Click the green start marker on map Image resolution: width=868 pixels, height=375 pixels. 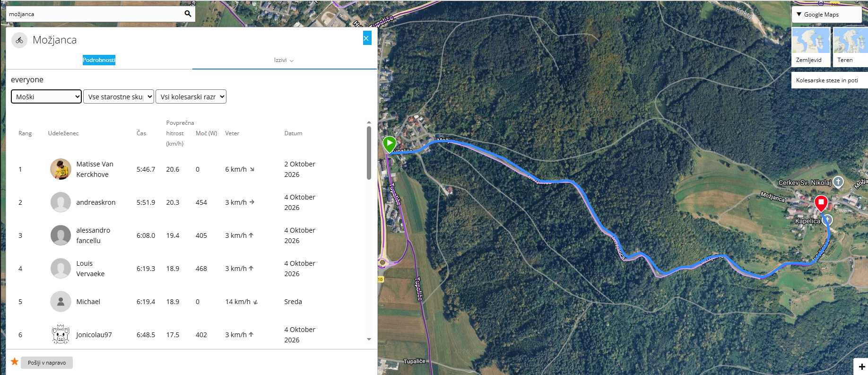(389, 144)
